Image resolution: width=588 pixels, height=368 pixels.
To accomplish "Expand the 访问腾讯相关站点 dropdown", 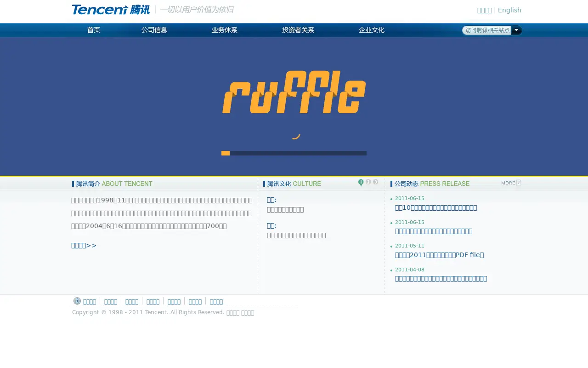I will click(x=492, y=30).
